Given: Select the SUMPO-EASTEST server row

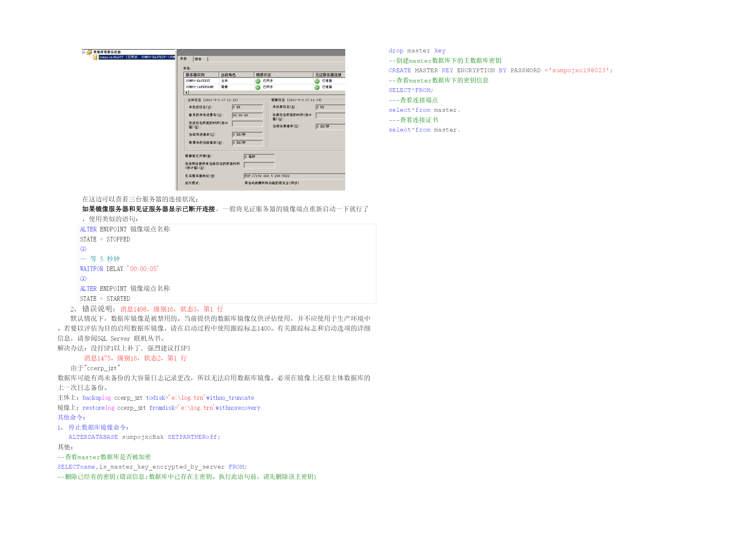Looking at the screenshot, I should pyautogui.click(x=264, y=81).
